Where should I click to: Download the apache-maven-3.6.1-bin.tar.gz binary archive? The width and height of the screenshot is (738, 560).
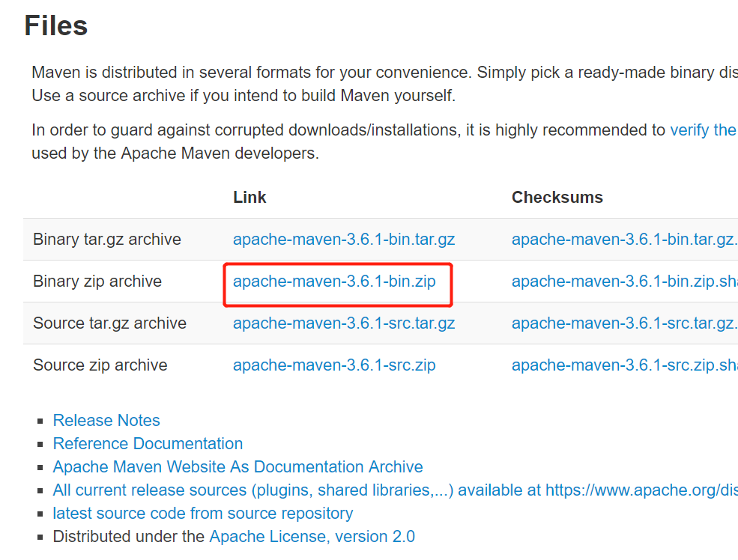[x=343, y=239]
